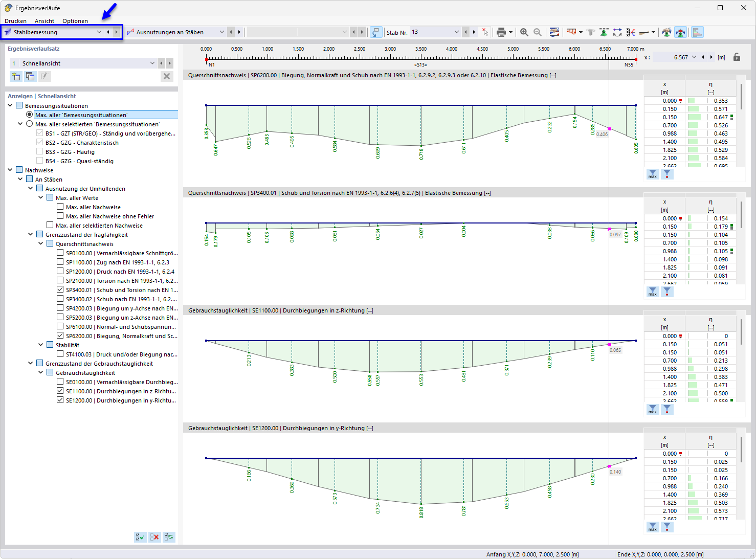Go to next Stab number with right arrow

click(x=474, y=32)
